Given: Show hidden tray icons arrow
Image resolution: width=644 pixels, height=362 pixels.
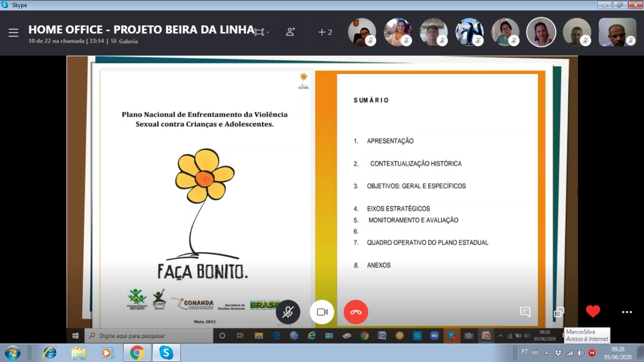Looking at the screenshot, I should click(547, 353).
